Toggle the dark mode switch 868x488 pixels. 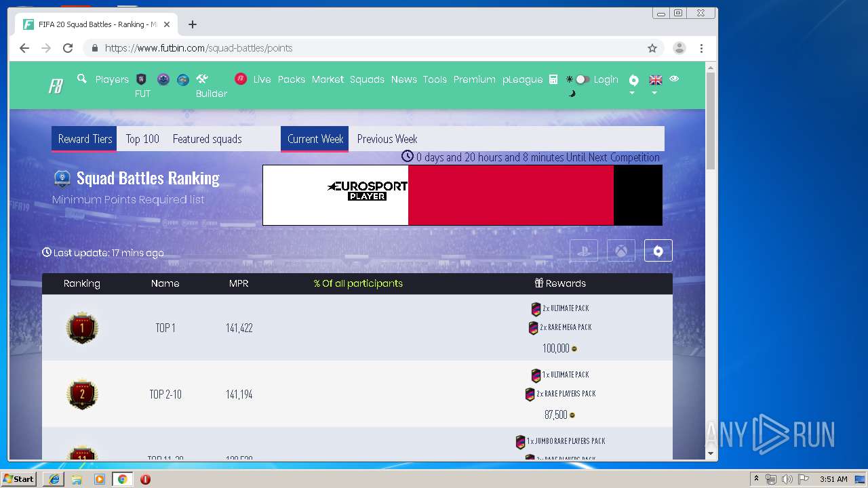582,79
